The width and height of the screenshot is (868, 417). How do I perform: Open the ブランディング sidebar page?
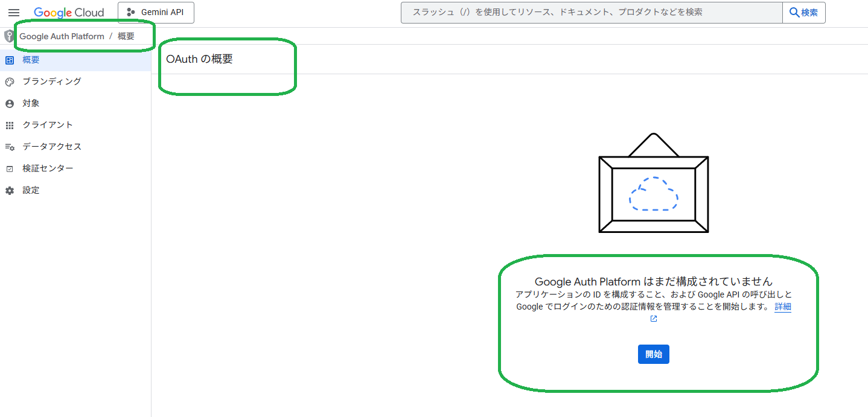coord(52,81)
